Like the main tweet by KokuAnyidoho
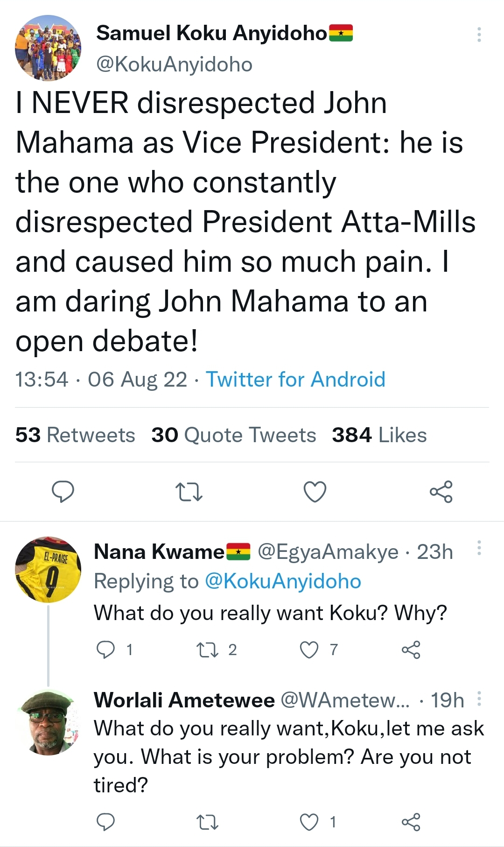 click(x=315, y=492)
